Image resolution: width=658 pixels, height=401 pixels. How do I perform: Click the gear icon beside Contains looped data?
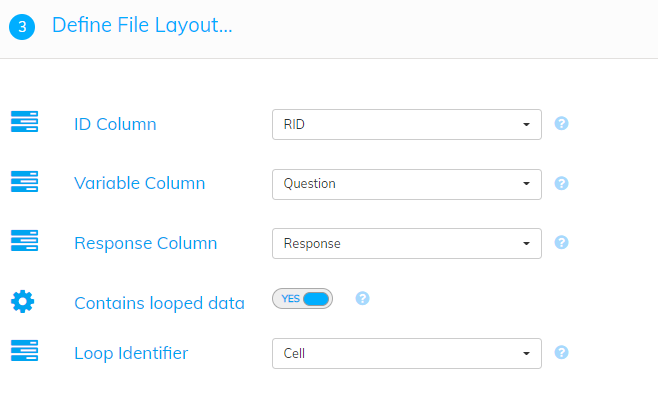click(x=23, y=302)
